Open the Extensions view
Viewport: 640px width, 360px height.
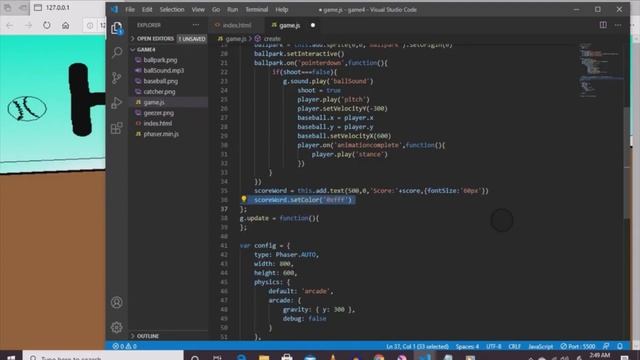pos(117,128)
